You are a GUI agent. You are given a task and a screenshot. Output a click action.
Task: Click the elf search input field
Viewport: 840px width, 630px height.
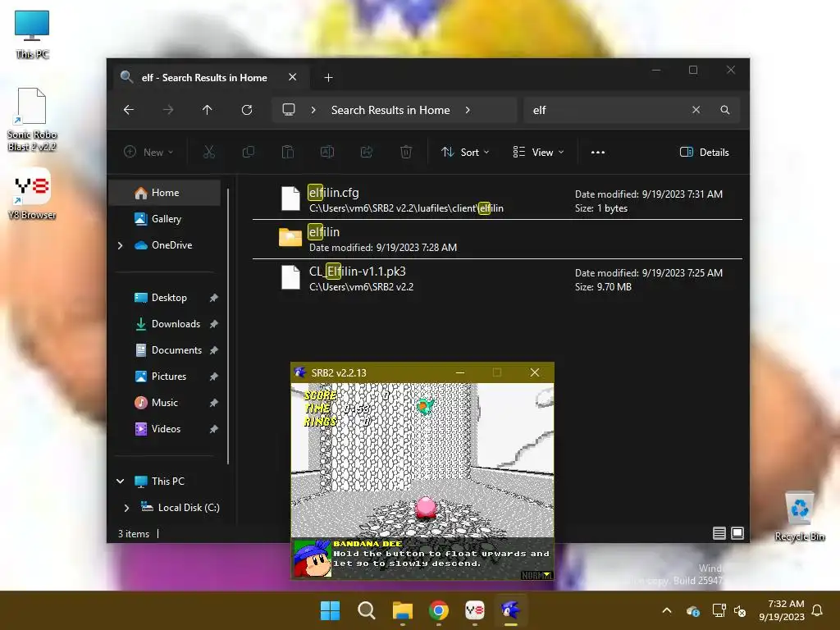pos(608,110)
